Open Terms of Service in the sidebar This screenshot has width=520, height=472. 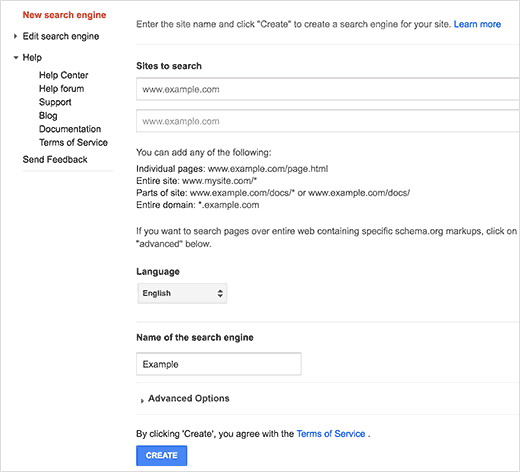[x=73, y=142]
